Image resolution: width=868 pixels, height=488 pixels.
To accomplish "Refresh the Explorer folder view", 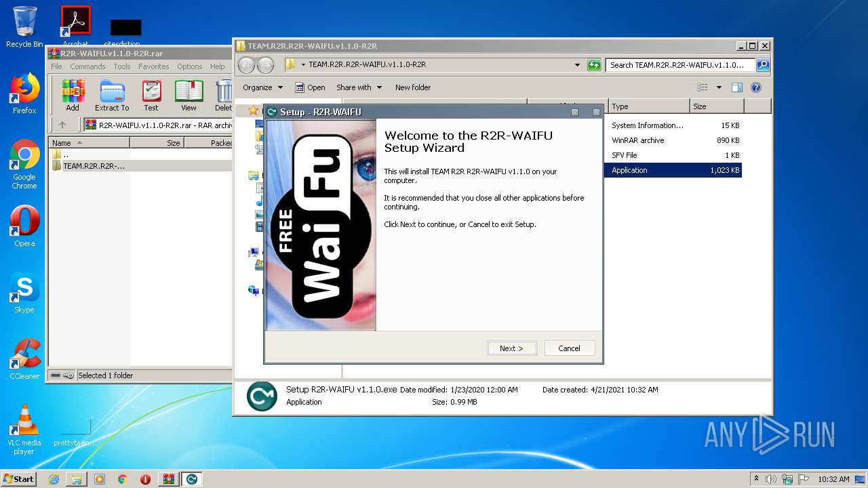I will (x=594, y=65).
